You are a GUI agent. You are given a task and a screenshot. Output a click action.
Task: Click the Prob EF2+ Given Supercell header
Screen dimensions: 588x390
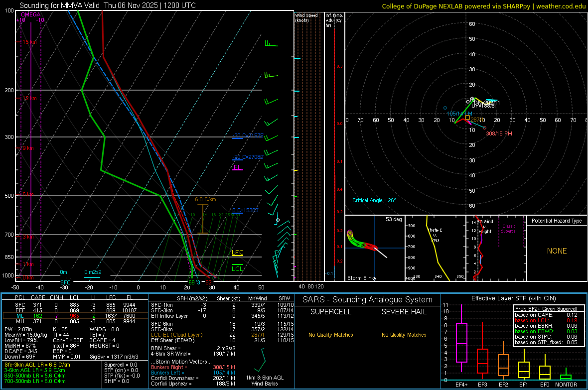tap(546, 309)
